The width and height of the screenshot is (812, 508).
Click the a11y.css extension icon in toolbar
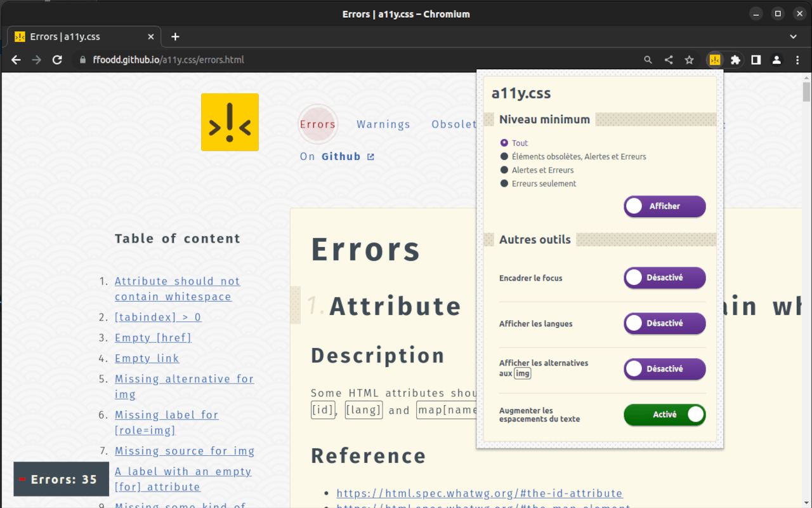point(715,60)
